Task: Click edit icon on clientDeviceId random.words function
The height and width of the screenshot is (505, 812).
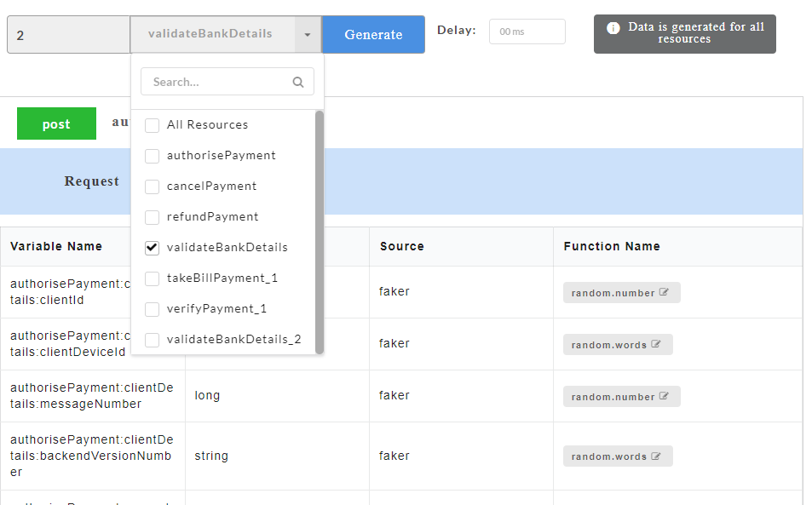Action: click(656, 345)
